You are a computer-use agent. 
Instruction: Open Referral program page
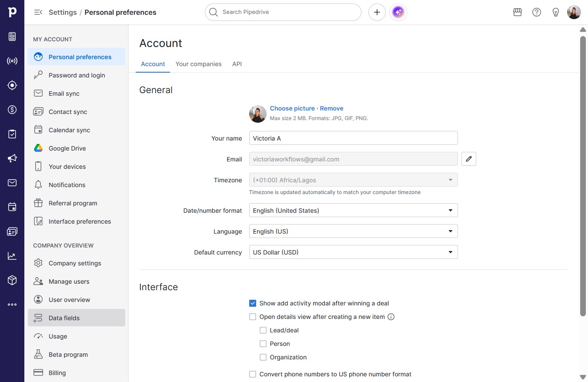point(77,203)
